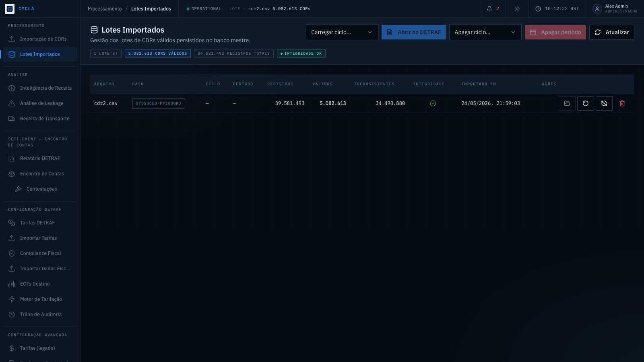Open EOTs Destino

coord(40,284)
